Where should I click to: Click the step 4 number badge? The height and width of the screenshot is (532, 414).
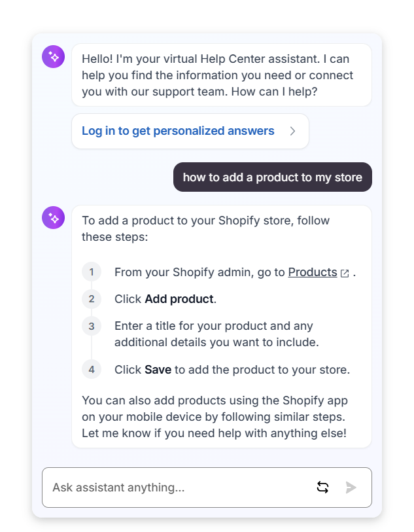click(x=92, y=370)
